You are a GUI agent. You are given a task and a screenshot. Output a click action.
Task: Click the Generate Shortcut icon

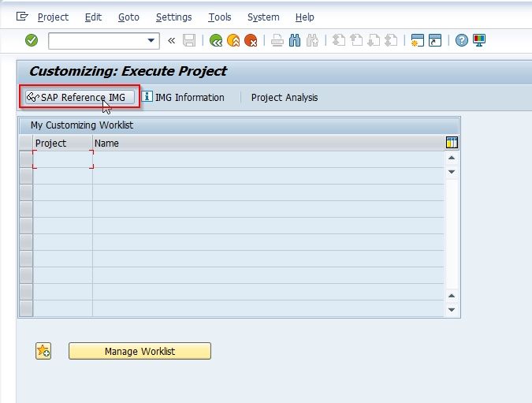(x=435, y=40)
